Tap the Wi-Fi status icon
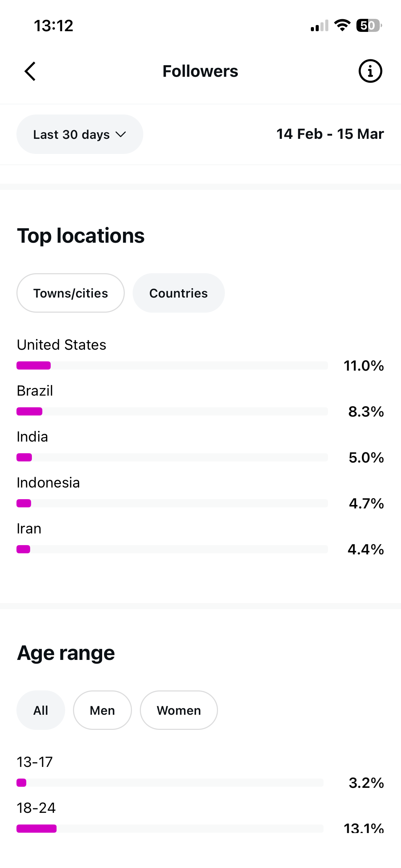 pos(342,25)
